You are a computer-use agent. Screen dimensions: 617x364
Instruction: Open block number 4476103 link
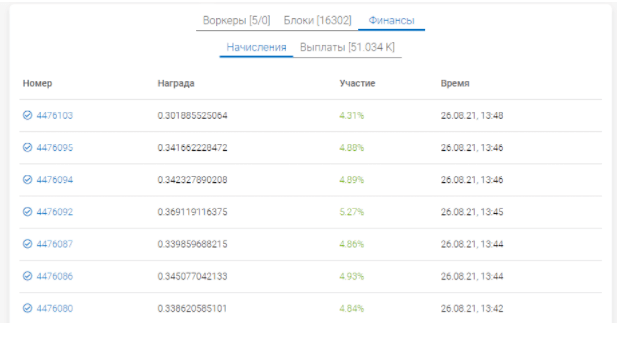[x=55, y=116]
